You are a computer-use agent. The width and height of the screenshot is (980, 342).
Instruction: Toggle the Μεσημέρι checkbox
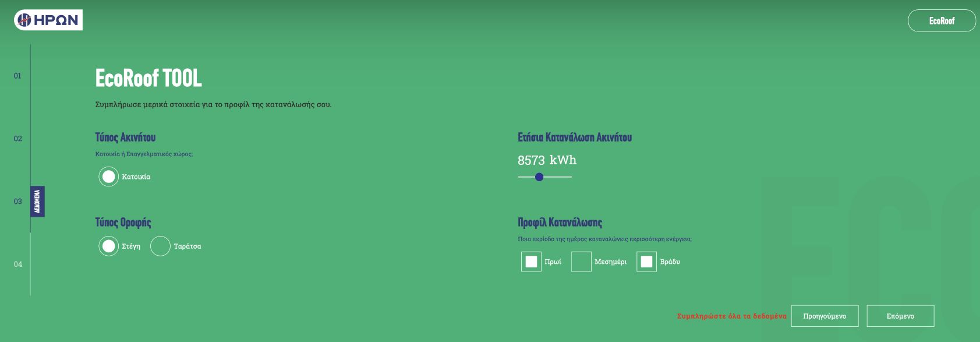(581, 262)
